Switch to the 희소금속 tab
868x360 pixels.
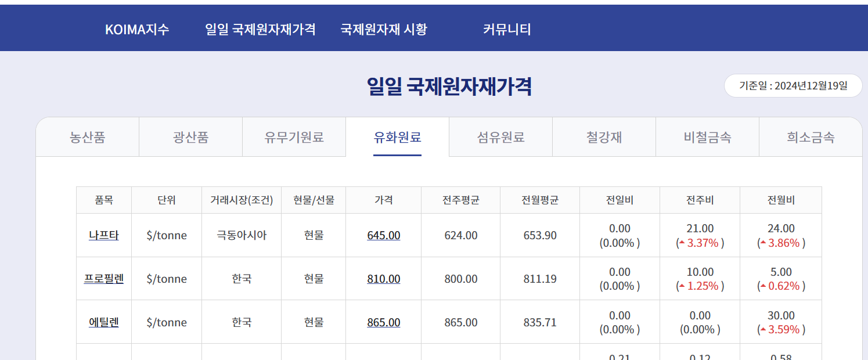[811, 138]
